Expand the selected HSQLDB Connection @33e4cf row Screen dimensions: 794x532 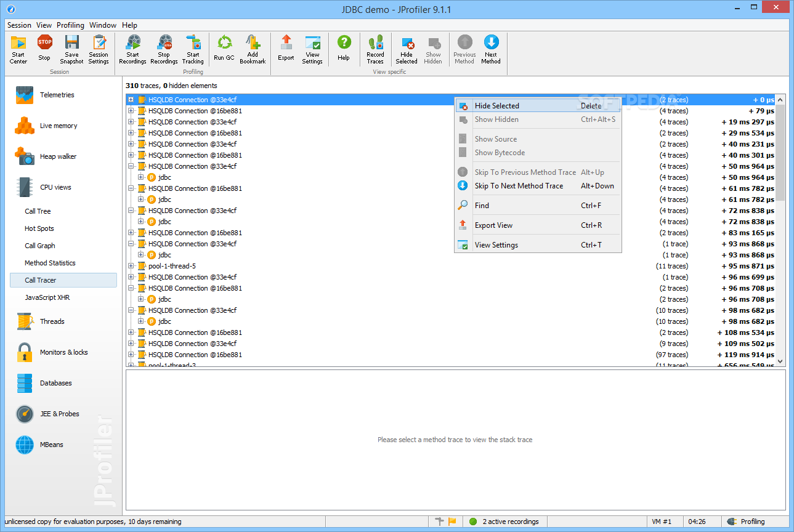pos(131,100)
